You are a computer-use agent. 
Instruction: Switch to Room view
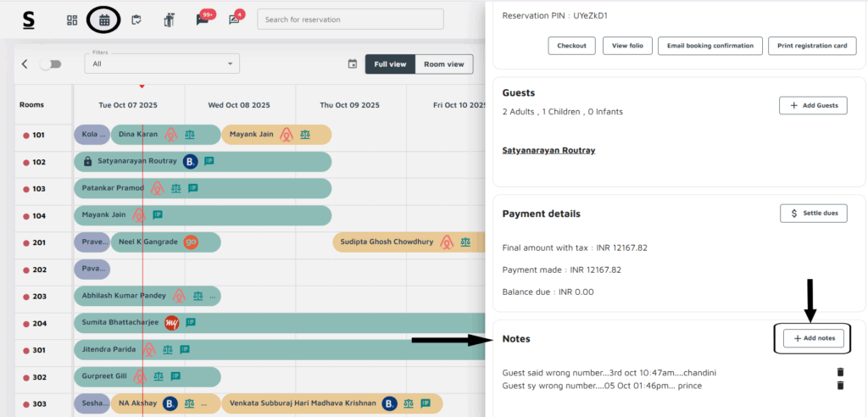[444, 64]
